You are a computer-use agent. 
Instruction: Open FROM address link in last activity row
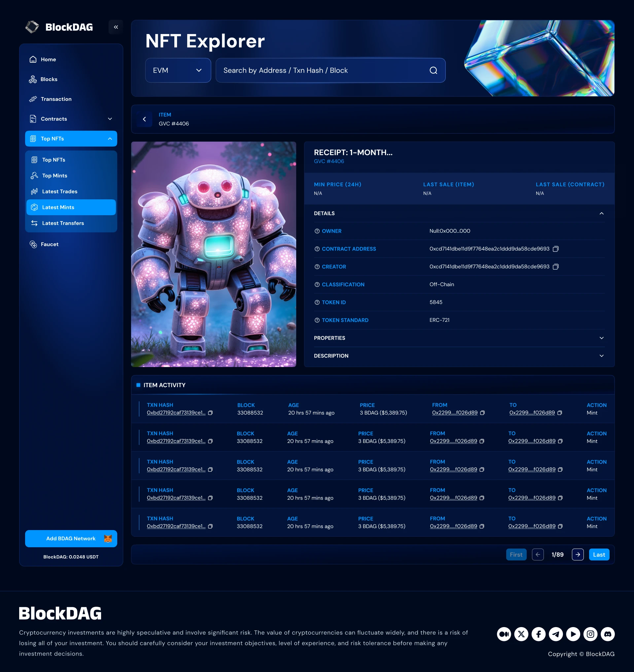click(453, 526)
